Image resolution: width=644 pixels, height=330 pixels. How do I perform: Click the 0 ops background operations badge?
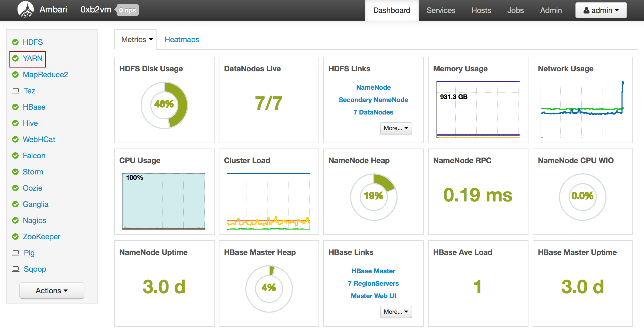pyautogui.click(x=128, y=10)
